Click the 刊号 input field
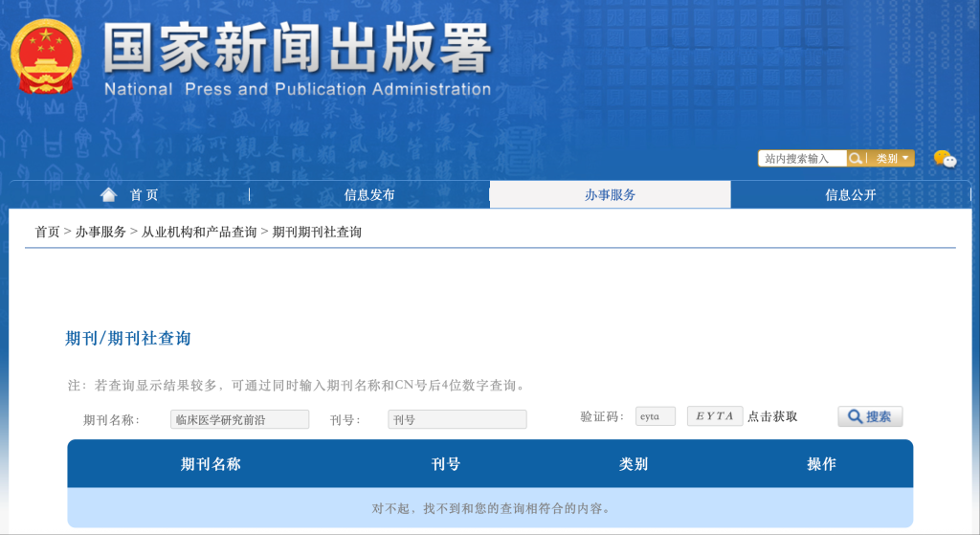980x535 pixels. coord(457,419)
